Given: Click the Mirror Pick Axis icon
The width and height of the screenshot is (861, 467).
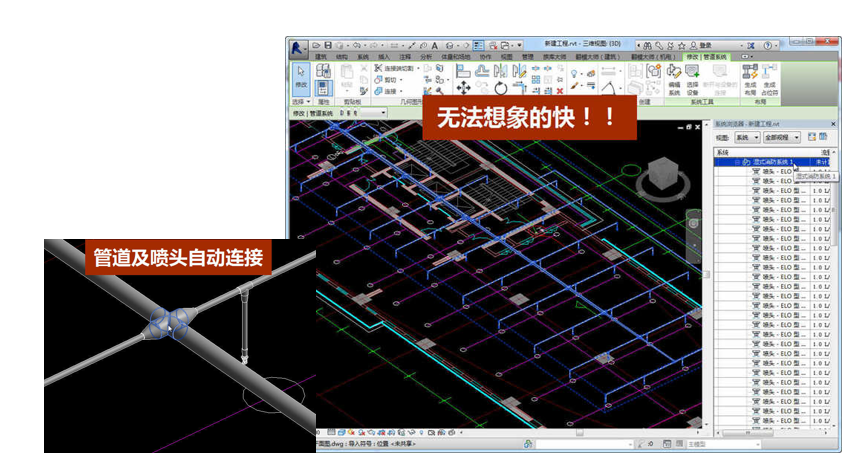Looking at the screenshot, I should (x=501, y=70).
